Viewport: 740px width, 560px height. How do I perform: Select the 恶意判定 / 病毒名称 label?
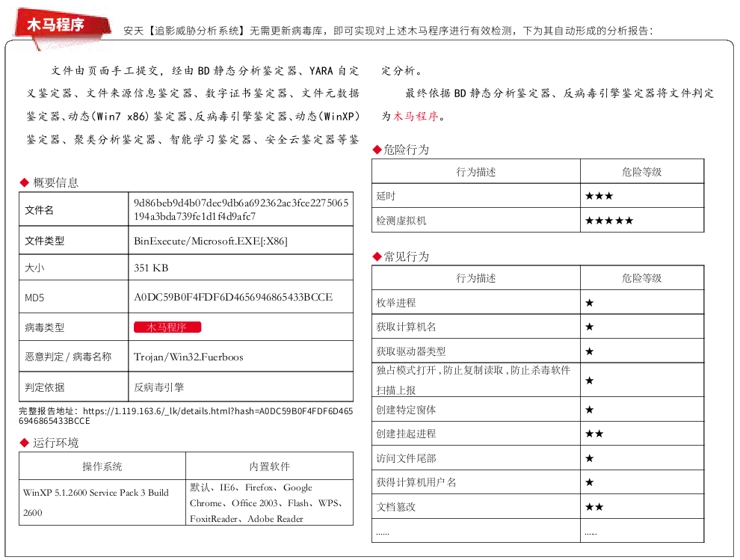click(68, 357)
